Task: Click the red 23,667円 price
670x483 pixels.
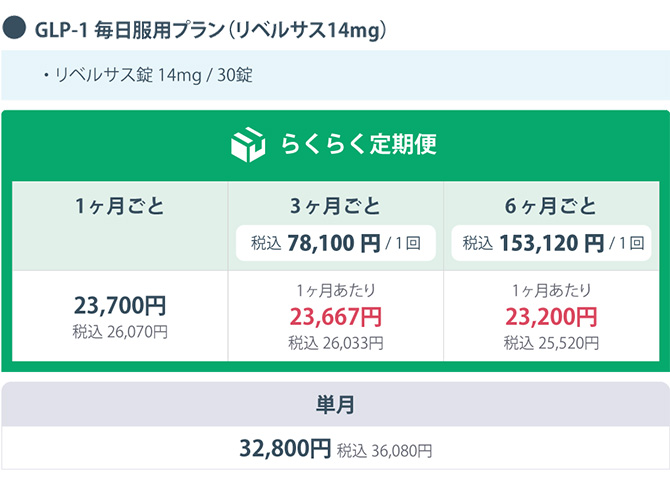Action: [336, 317]
